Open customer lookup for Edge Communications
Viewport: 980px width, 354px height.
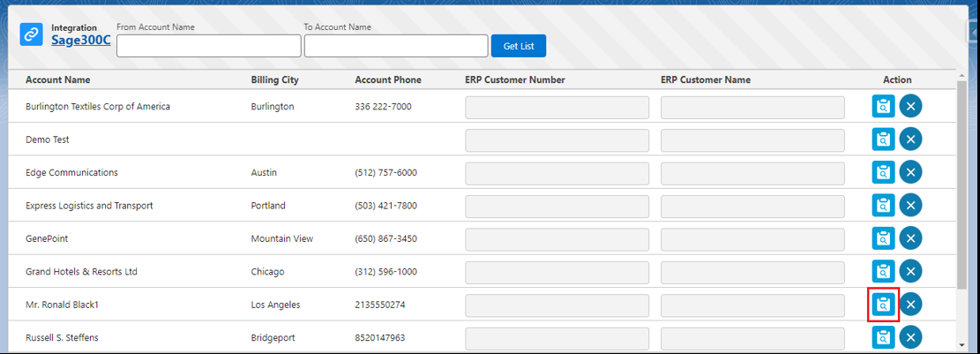(883, 173)
